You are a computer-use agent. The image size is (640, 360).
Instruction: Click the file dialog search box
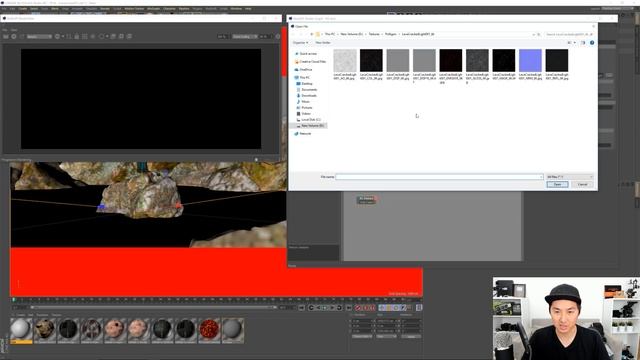click(569, 35)
